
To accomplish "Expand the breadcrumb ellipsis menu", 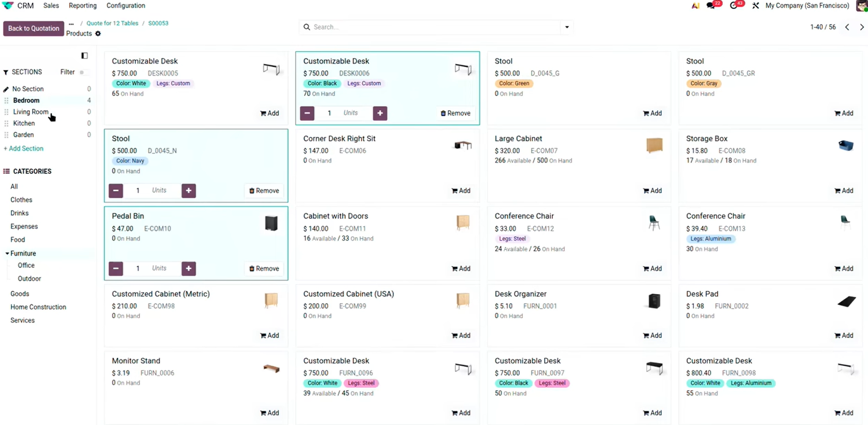I will 72,23.
